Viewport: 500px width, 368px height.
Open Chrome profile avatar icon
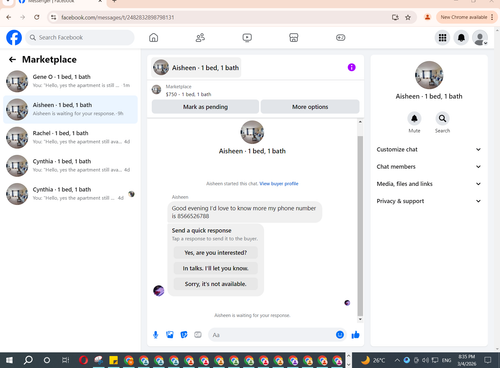point(427,17)
